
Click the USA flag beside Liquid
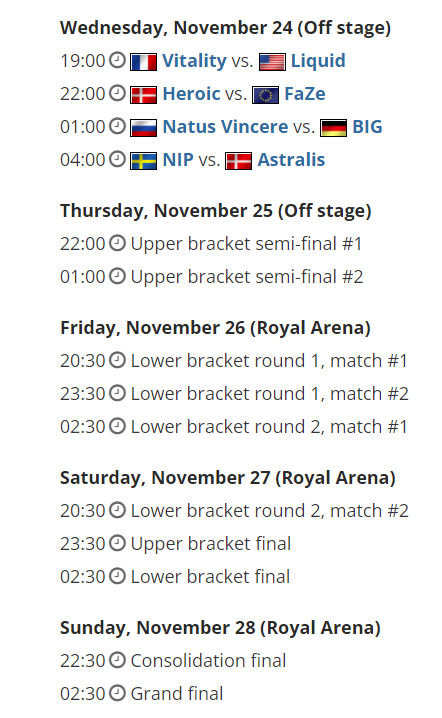point(273,62)
